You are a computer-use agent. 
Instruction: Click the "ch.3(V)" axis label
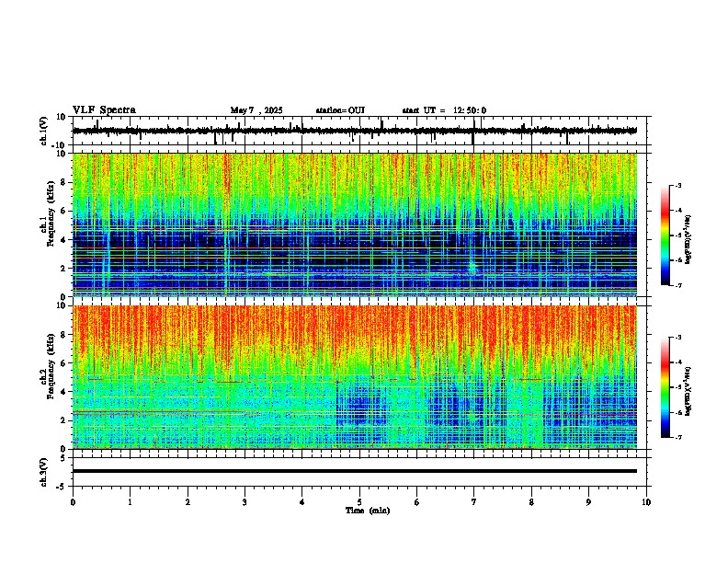(x=44, y=472)
